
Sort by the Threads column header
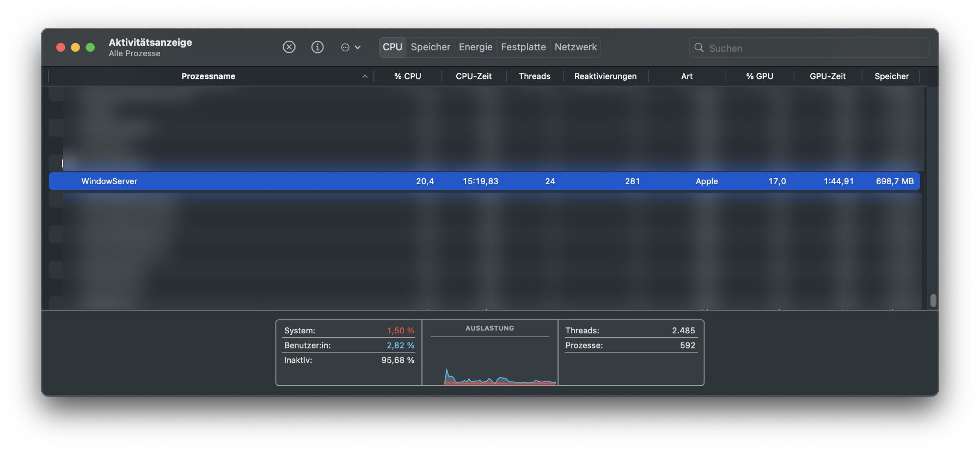534,76
